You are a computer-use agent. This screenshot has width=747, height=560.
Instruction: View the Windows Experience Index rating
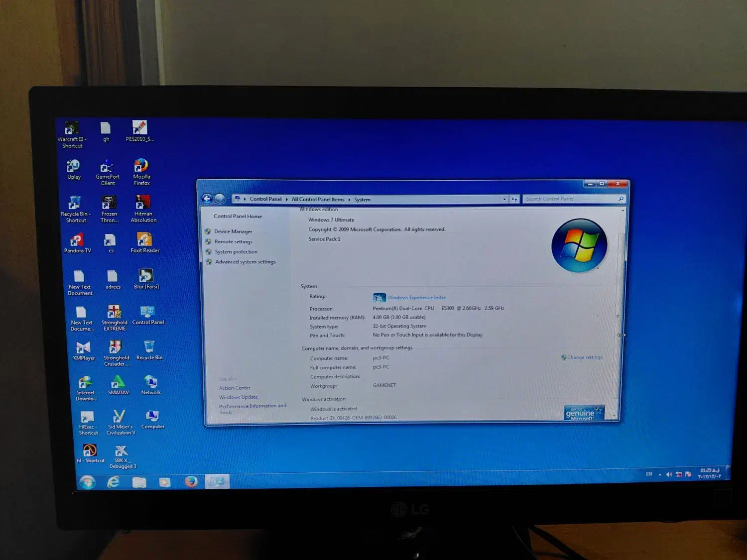417,298
